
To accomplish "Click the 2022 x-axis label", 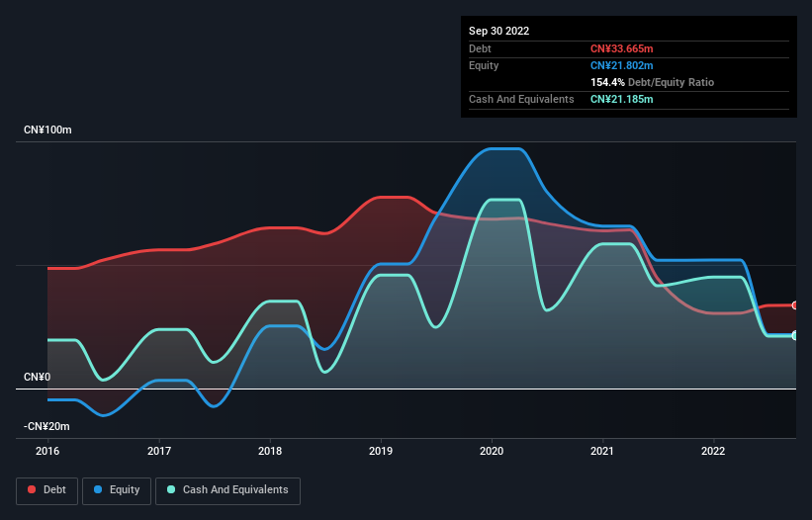I will coord(713,451).
